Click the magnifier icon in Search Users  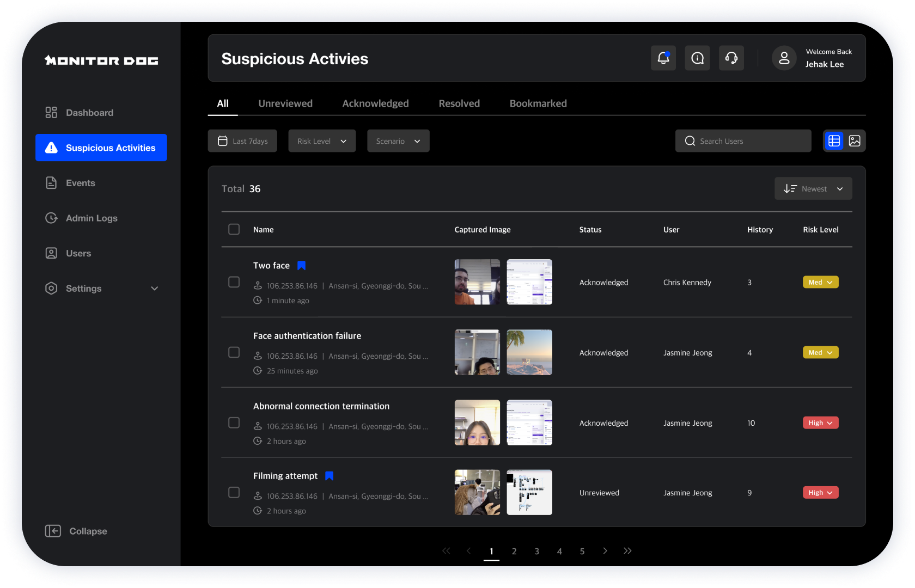(690, 141)
